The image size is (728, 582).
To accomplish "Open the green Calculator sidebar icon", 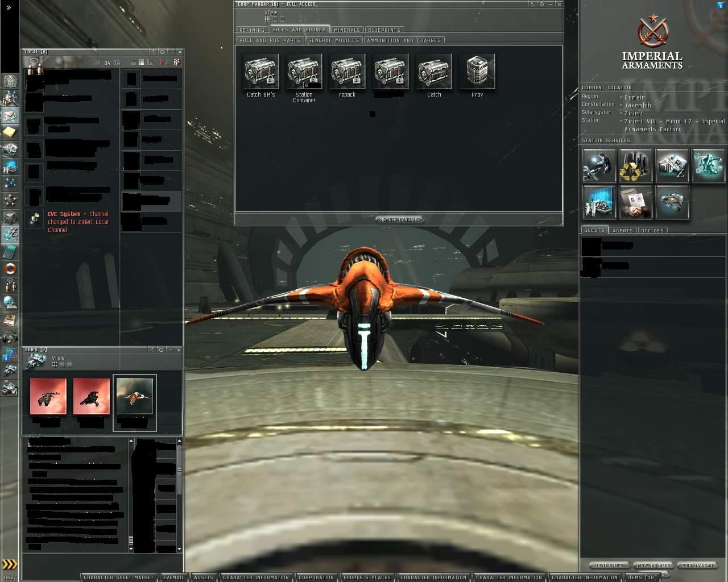I will coord(10,252).
